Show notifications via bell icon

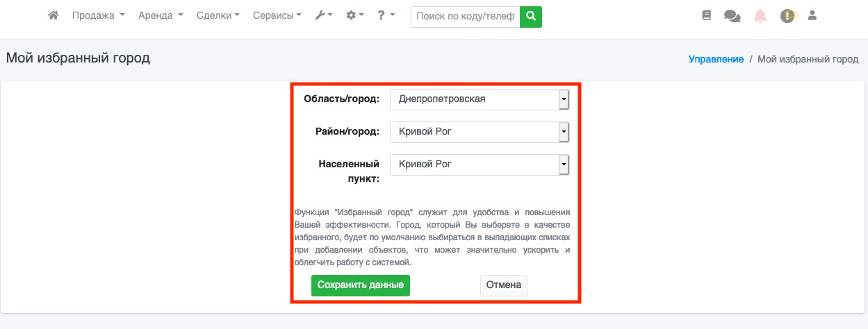(x=760, y=15)
